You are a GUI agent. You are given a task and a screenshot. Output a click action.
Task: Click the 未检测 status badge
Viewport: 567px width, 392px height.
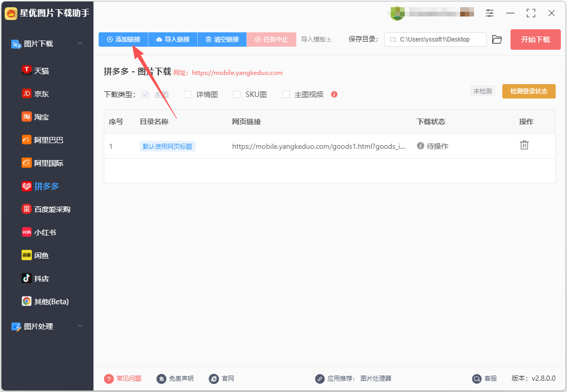[x=482, y=91]
